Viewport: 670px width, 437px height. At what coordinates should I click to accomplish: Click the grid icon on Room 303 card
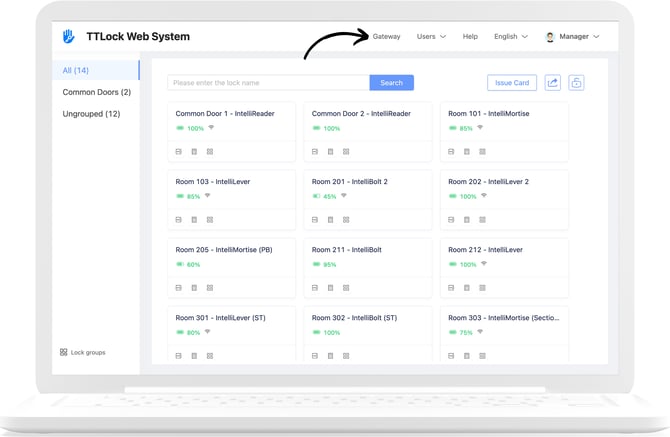[482, 356]
